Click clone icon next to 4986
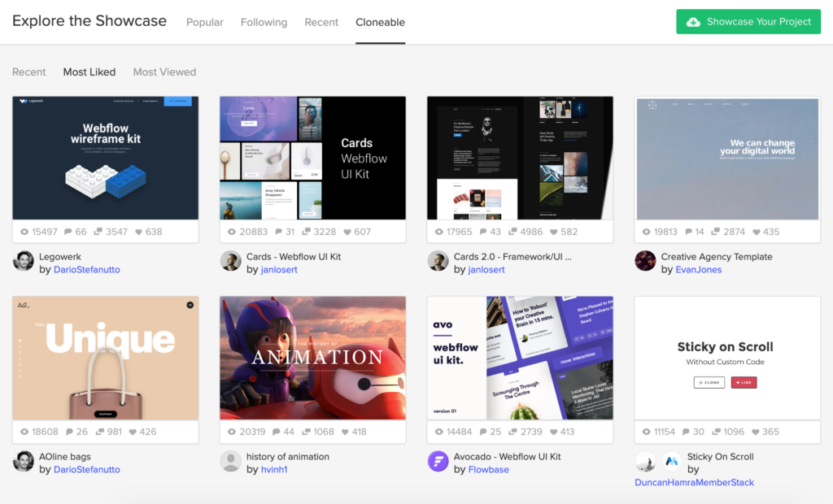 click(512, 232)
